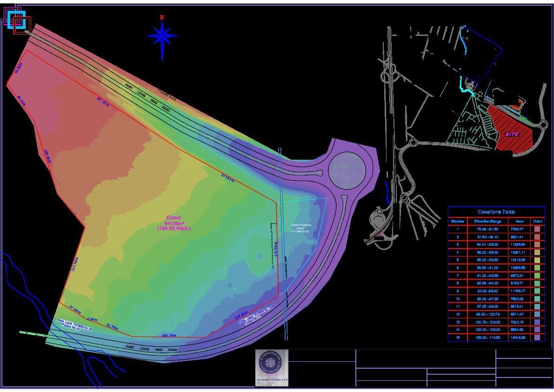Choose the blue swatch in row 12
Image resolution: width=554 pixels, height=392 pixels.
tap(537, 314)
